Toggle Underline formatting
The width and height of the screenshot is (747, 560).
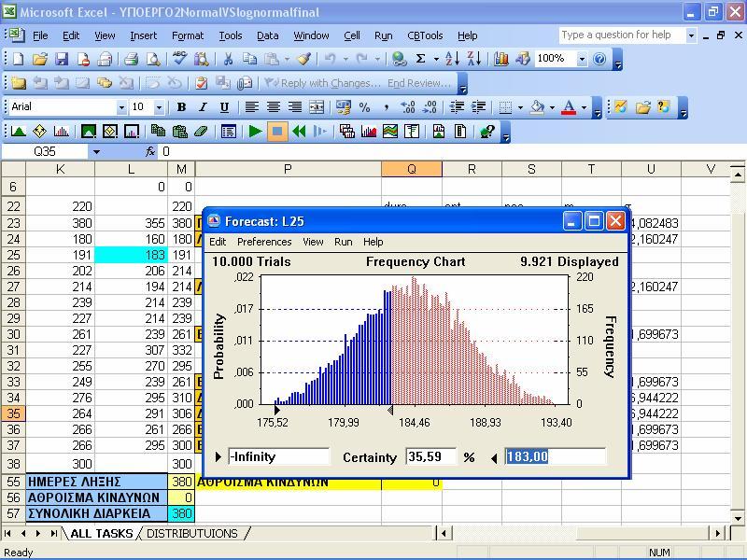[x=224, y=107]
